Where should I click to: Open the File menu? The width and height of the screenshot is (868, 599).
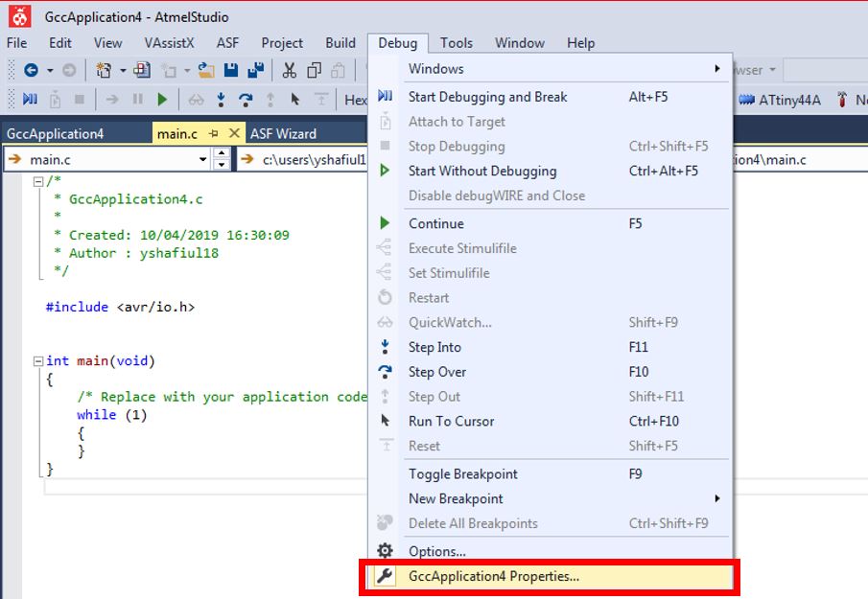point(16,42)
